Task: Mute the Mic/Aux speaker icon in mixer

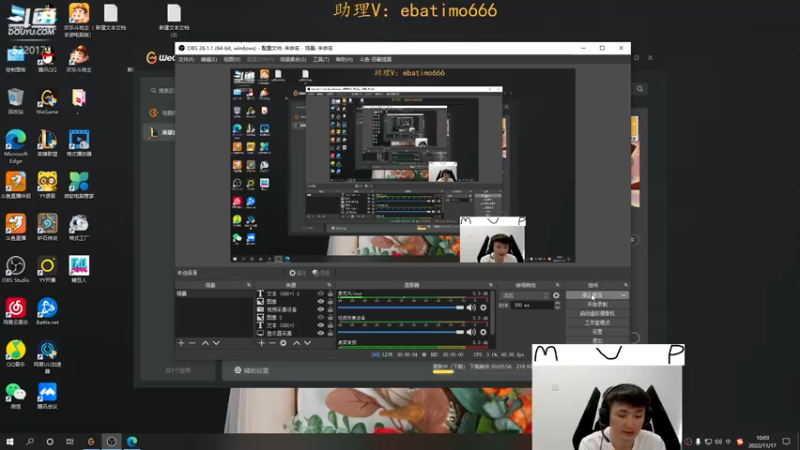Action: 471,307
